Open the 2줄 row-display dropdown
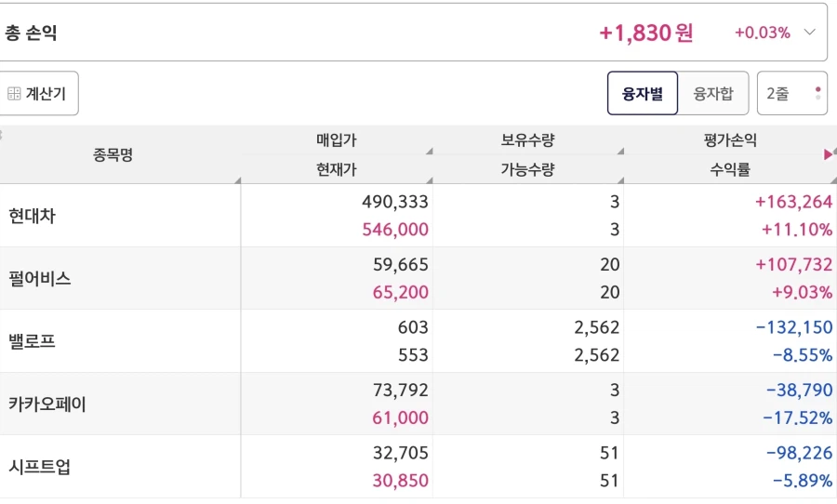Screen dimensions: 837x504 [x=792, y=93]
